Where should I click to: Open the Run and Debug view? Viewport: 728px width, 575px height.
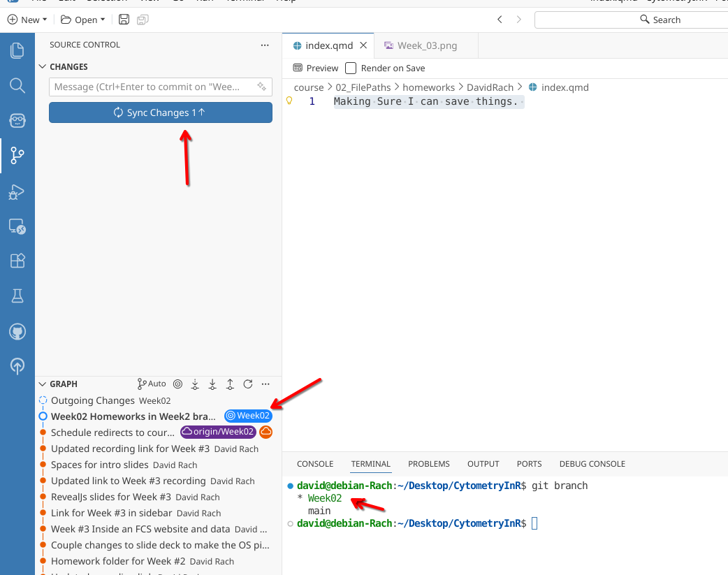pyautogui.click(x=17, y=191)
